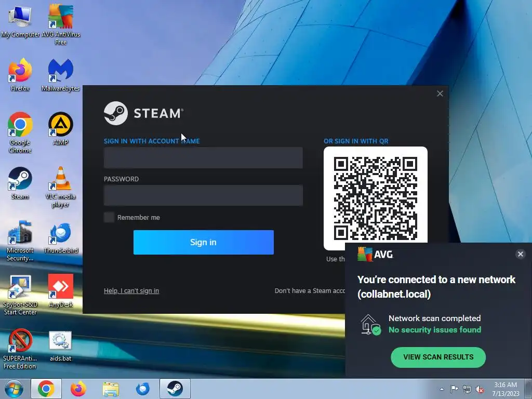The width and height of the screenshot is (532, 399).
Task: Tick the Remember me checkbox
Action: click(x=109, y=218)
